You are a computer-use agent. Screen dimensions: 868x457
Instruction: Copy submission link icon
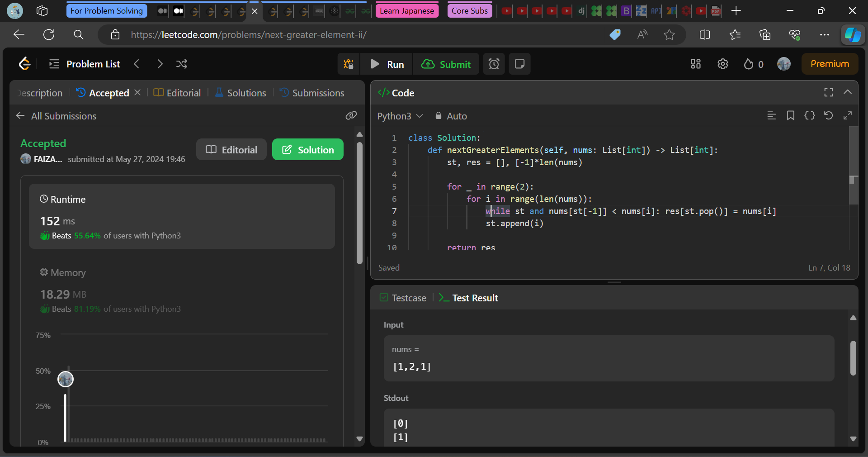click(351, 116)
